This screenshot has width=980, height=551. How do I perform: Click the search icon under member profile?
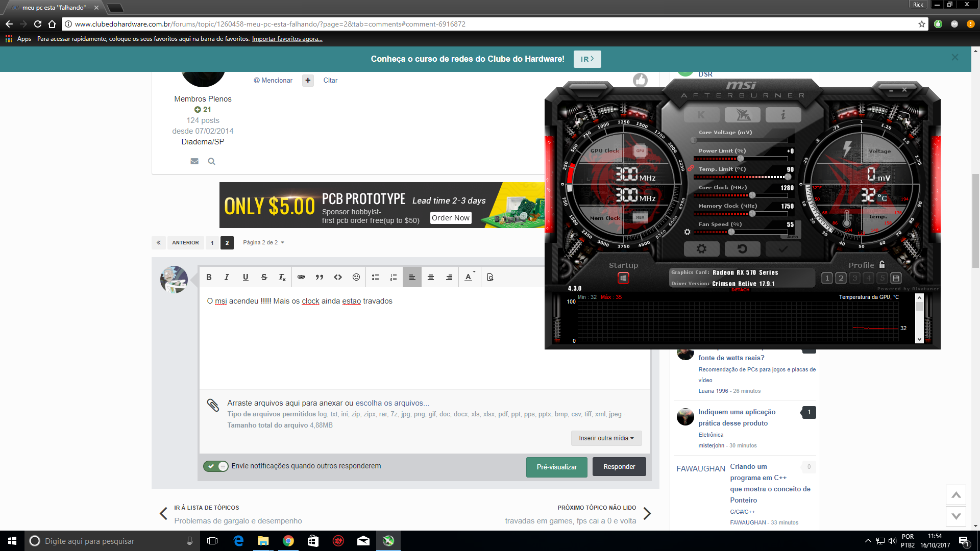pyautogui.click(x=211, y=161)
